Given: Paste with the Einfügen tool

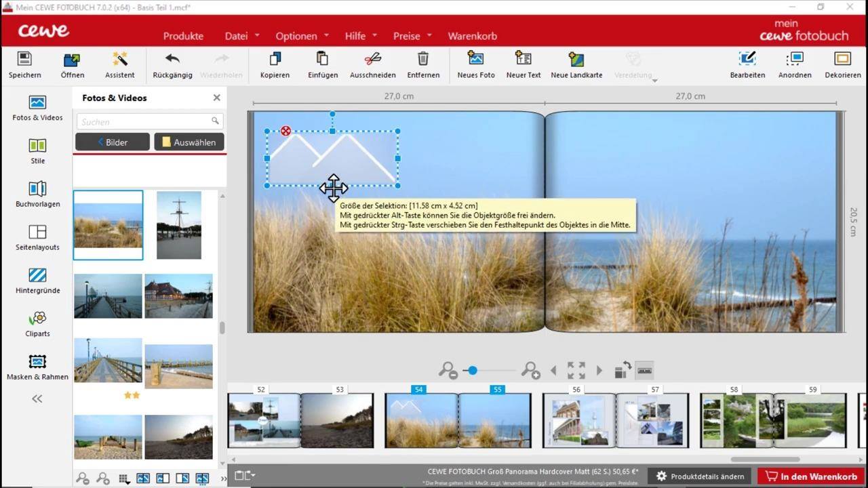Looking at the screenshot, I should 323,65.
